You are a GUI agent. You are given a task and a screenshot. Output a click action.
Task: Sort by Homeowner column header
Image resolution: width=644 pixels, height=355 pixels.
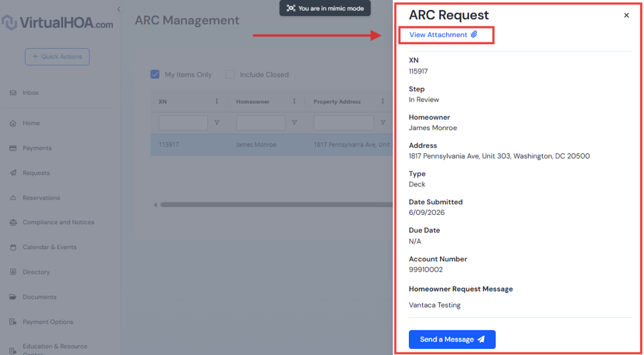(252, 102)
